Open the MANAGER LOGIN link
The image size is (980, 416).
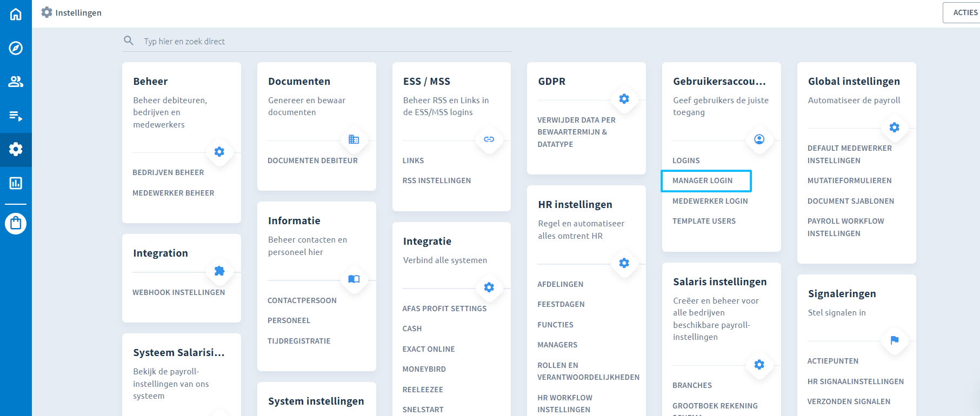(x=702, y=180)
